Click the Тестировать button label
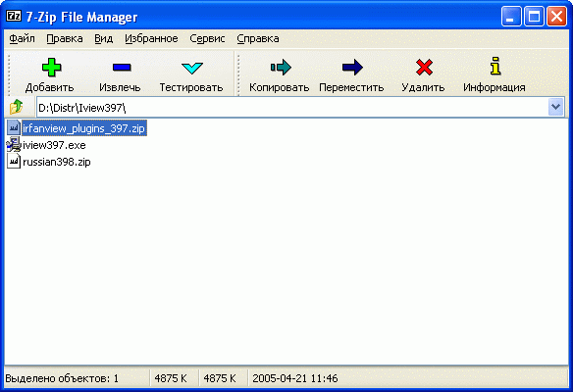This screenshot has height=392, width=573. click(191, 87)
